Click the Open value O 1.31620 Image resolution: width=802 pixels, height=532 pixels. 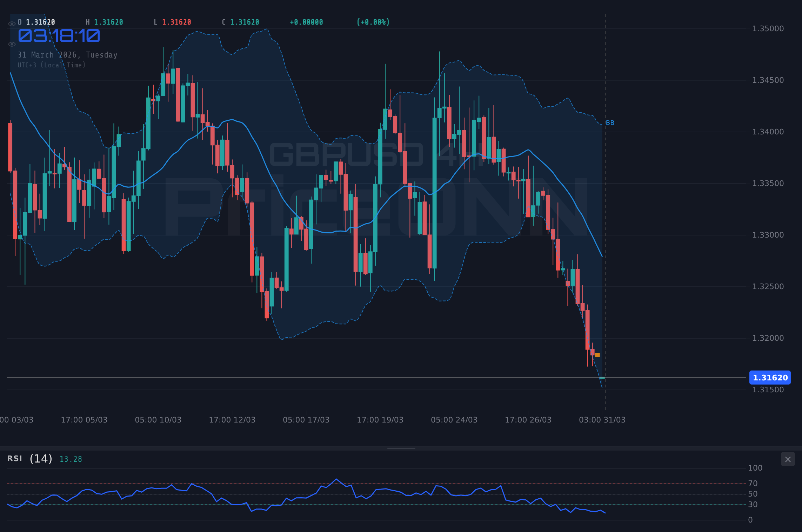click(36, 22)
